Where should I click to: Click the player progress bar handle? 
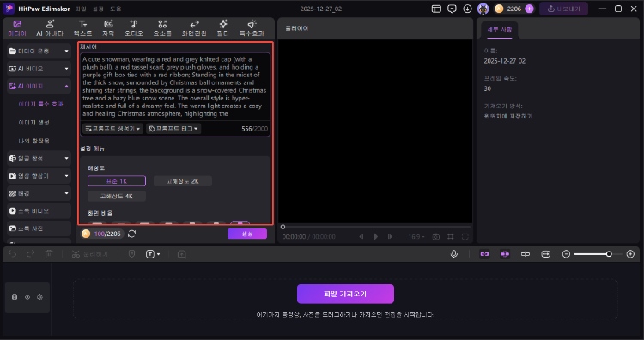tap(283, 227)
